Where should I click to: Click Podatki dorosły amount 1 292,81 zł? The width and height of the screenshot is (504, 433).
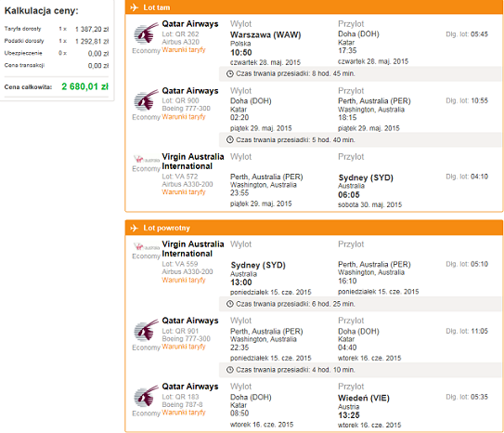tap(92, 42)
